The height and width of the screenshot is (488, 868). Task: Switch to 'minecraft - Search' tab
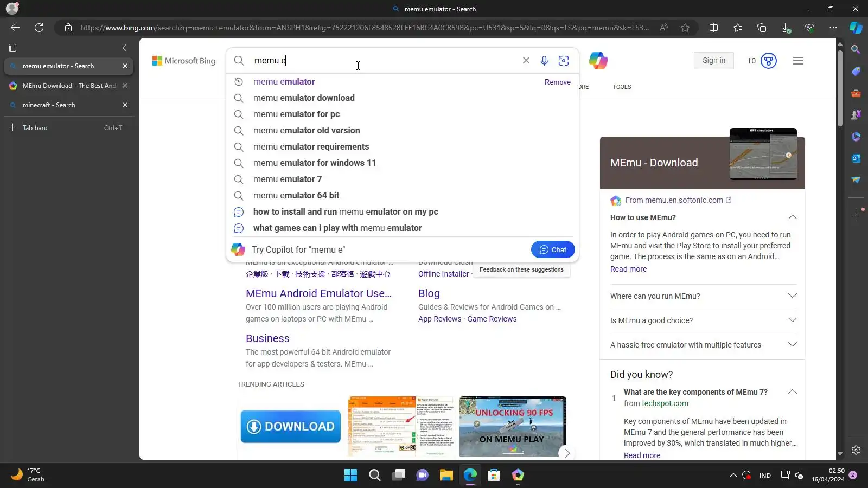(69, 105)
